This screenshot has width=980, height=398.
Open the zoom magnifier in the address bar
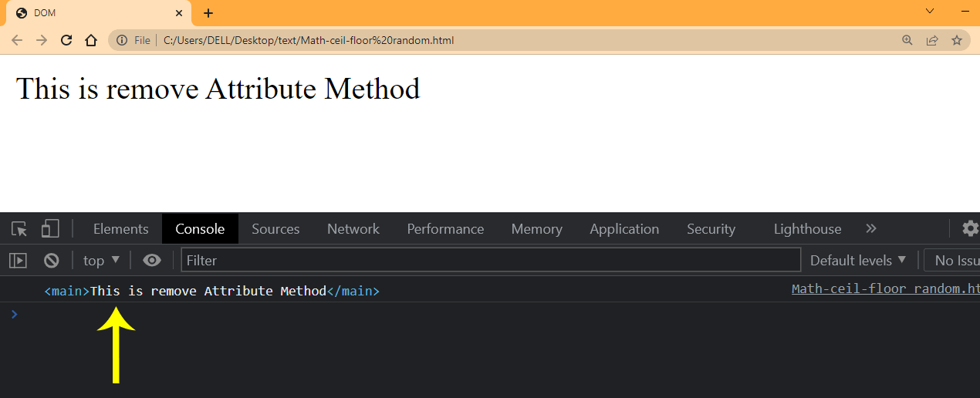pyautogui.click(x=907, y=40)
